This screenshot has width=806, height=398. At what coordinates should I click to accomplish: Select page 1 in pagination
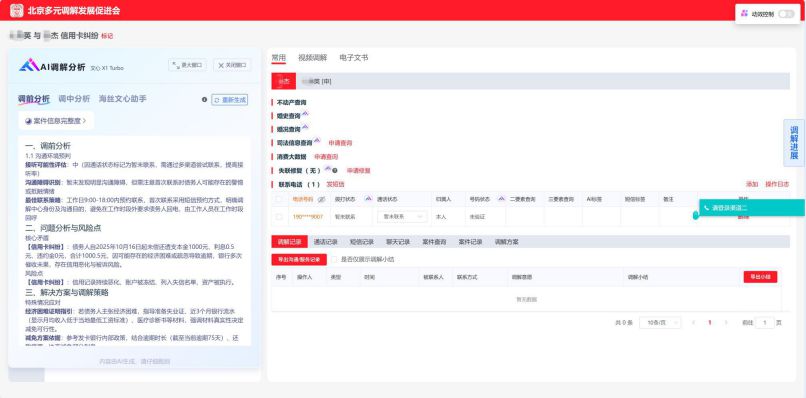click(710, 322)
